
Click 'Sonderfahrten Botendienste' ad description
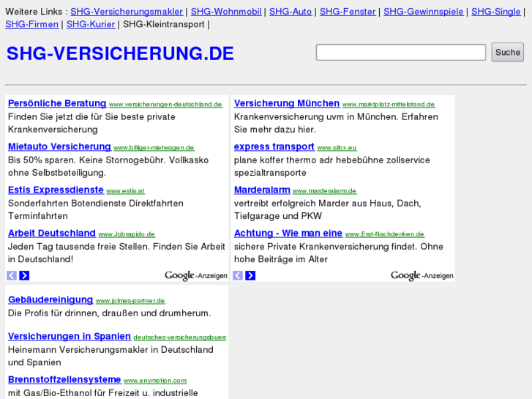96,209
